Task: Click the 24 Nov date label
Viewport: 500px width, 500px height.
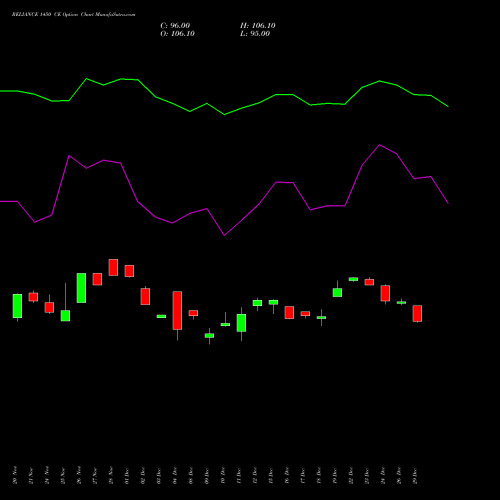Action: tap(47, 475)
